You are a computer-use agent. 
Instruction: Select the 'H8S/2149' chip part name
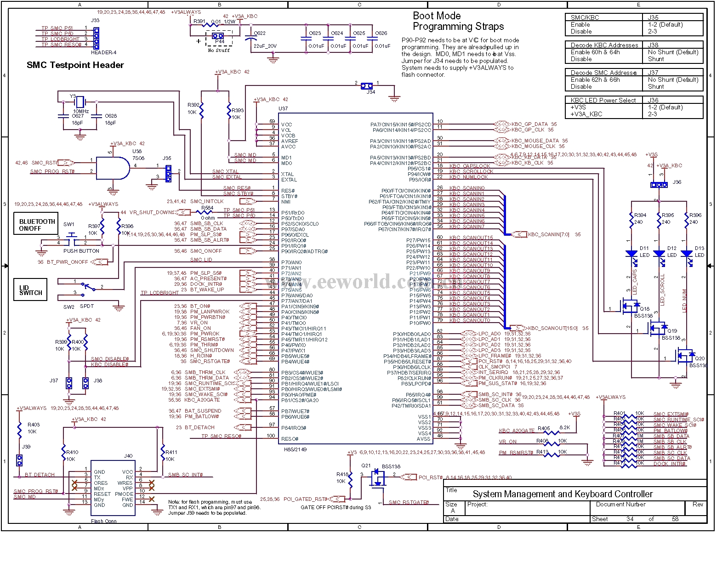pyautogui.click(x=295, y=449)
